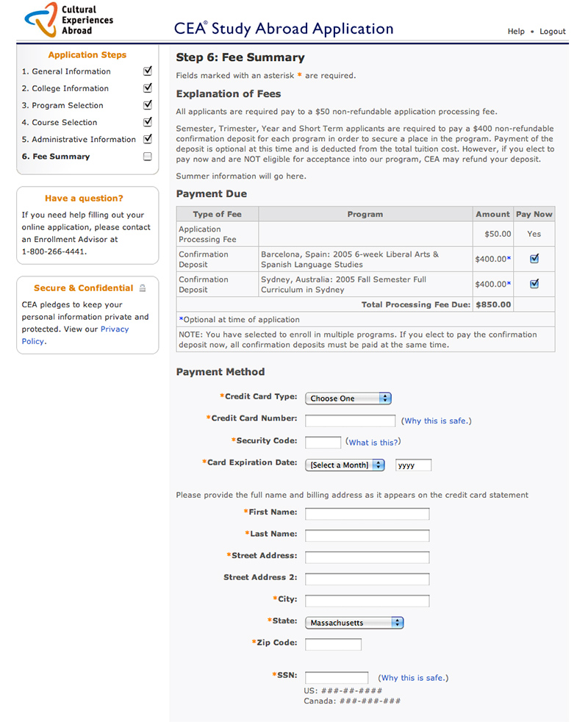The height and width of the screenshot is (722, 588).
Task: Expand the expiration month selector
Action: (345, 465)
